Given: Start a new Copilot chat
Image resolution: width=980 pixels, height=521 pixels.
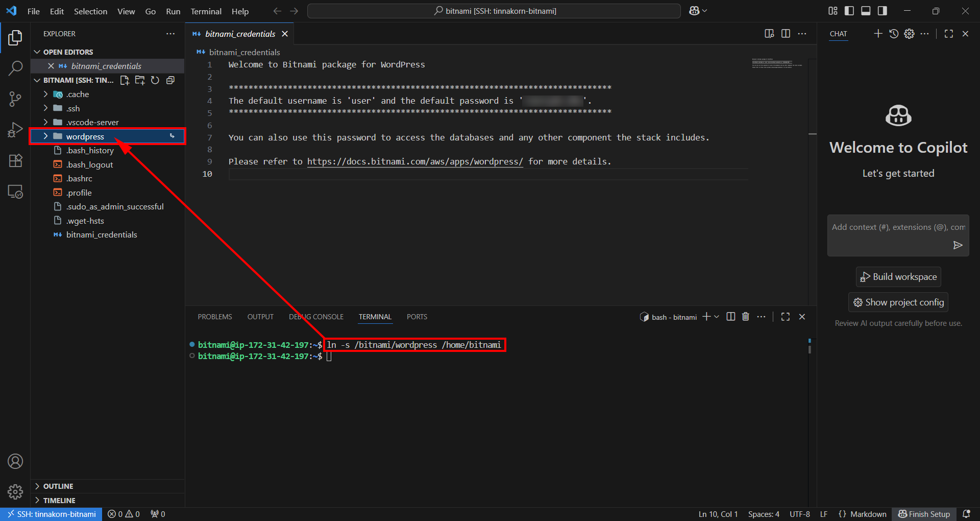Looking at the screenshot, I should [878, 34].
